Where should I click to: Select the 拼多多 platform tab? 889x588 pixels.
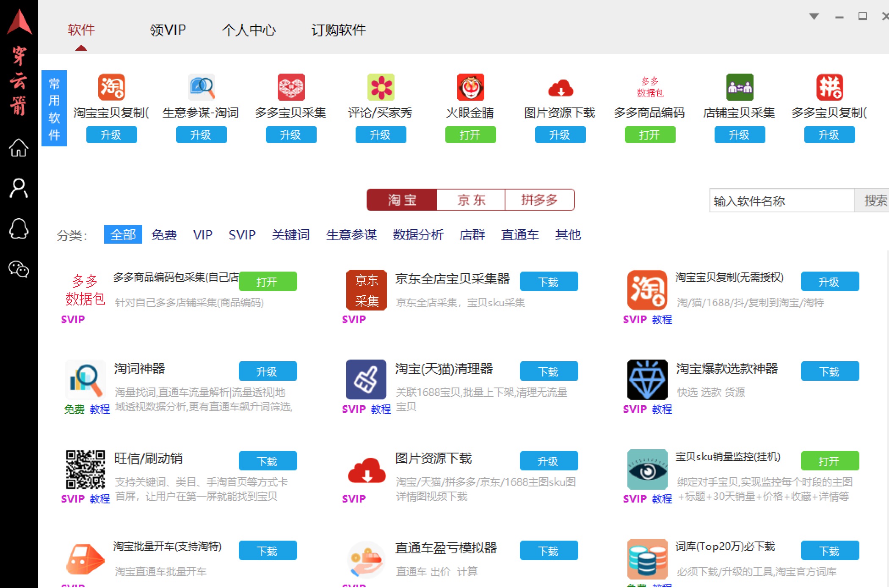tap(540, 200)
